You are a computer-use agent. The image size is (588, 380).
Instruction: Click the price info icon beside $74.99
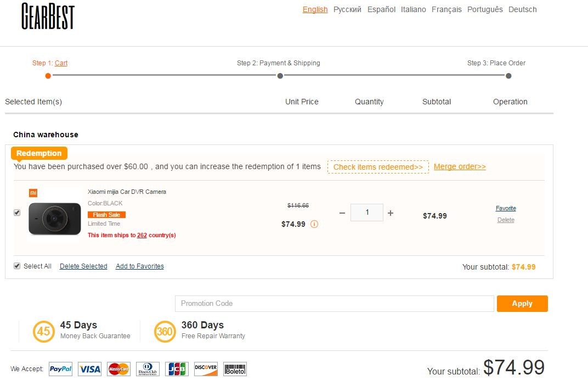[314, 224]
